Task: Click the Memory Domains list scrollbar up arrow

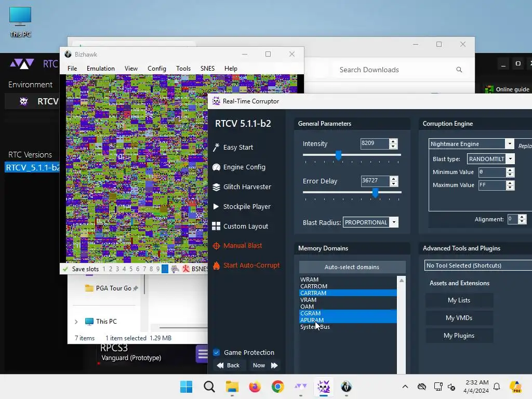Action: pyautogui.click(x=402, y=281)
